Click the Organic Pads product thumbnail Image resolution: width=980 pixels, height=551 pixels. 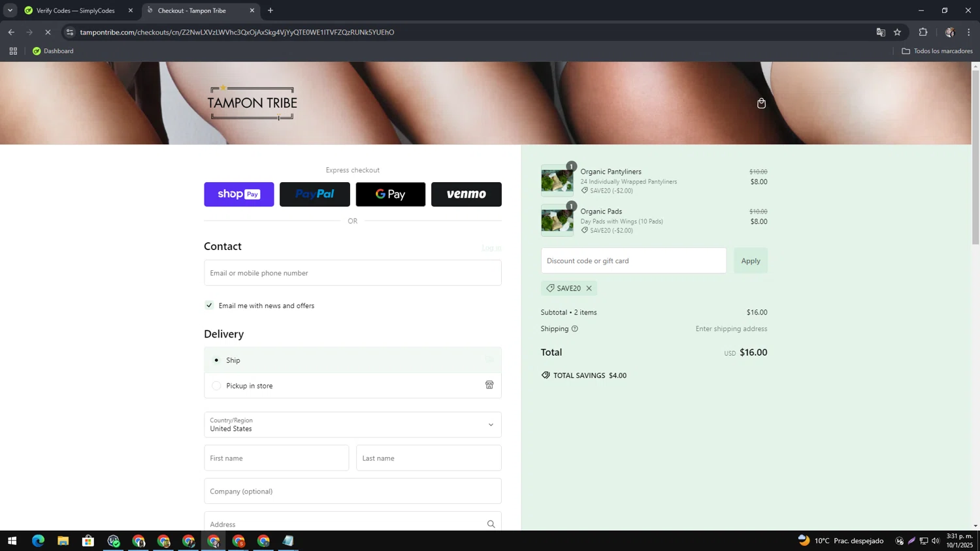[x=557, y=221]
